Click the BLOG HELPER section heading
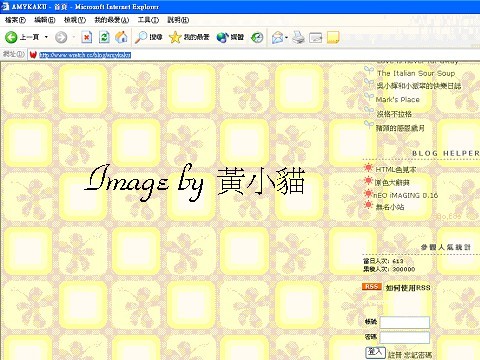Viewport: 480px width, 360px height. [446, 153]
